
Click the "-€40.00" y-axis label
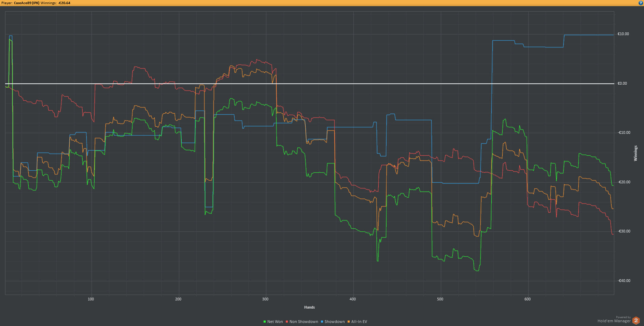pos(624,281)
